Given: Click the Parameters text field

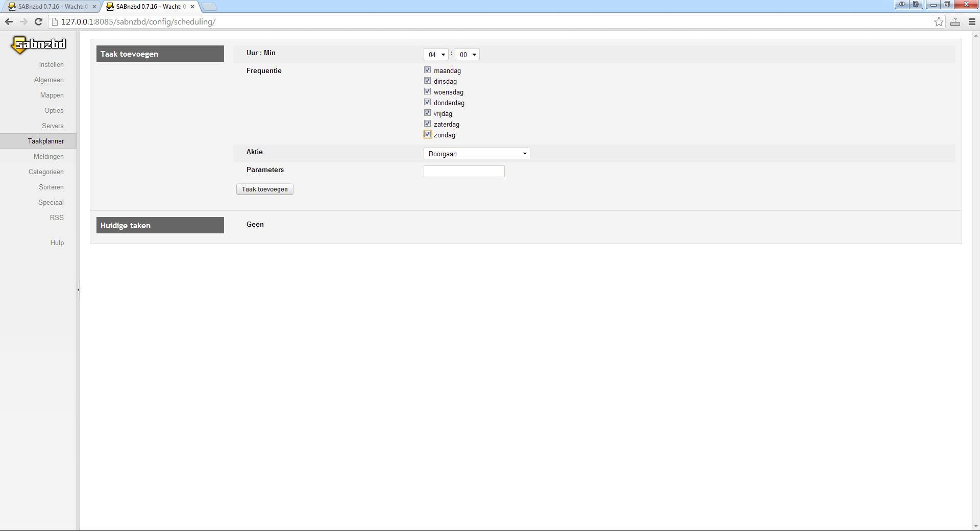Looking at the screenshot, I should tap(464, 172).
